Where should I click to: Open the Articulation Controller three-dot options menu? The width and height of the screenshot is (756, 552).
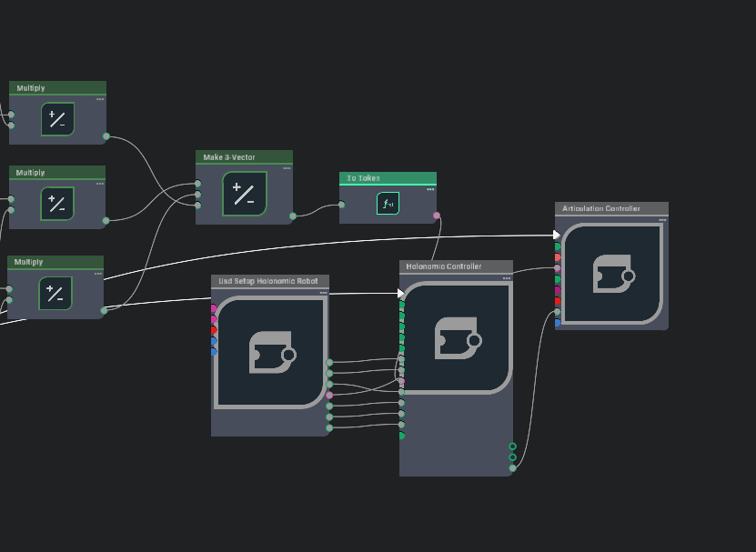point(662,219)
